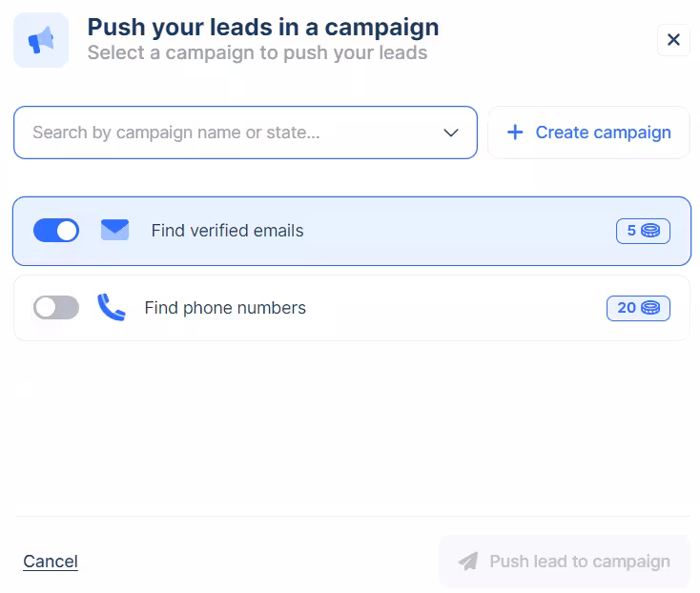Disable the Find verified emails toggle
This screenshot has height=593, width=700.
coord(56,231)
